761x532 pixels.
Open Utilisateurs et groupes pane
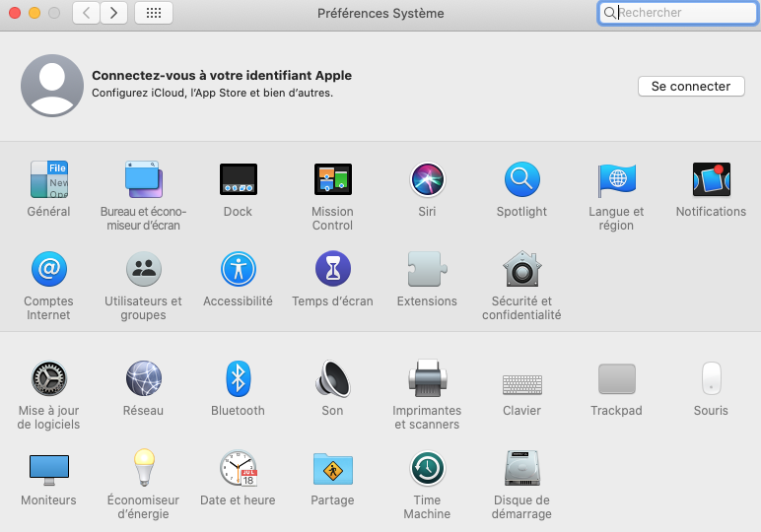[x=144, y=269]
